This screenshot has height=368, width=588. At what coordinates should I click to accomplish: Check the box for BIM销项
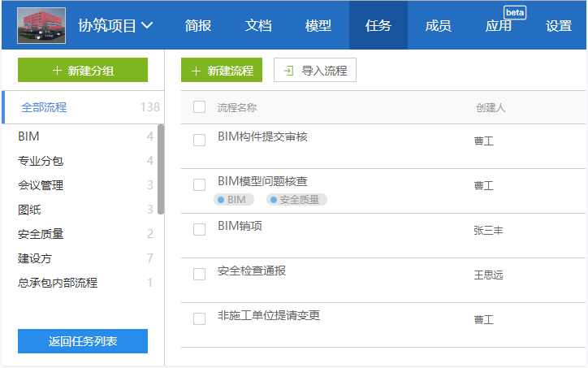[199, 229]
